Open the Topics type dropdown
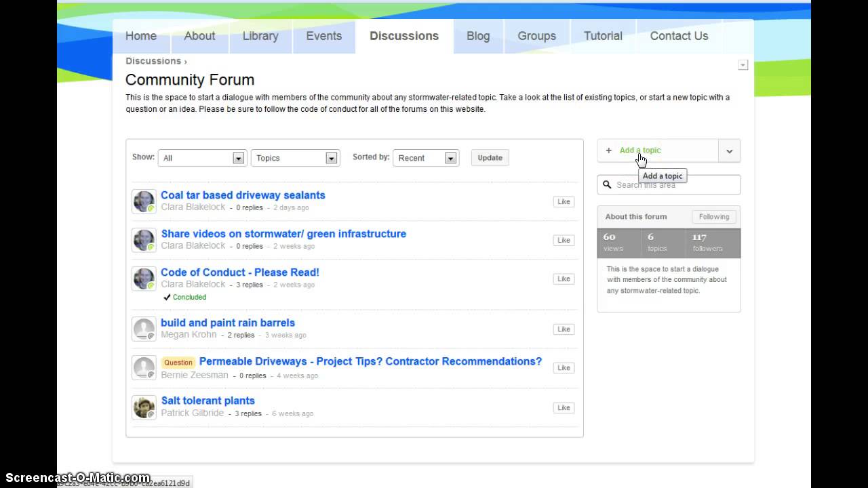868x488 pixels. click(295, 158)
